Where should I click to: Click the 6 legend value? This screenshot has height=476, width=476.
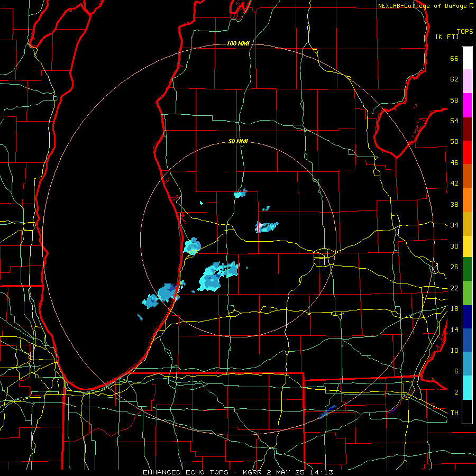pyautogui.click(x=456, y=371)
